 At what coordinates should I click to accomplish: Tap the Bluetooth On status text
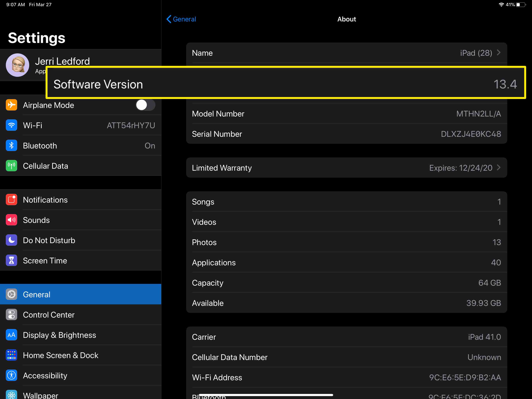pyautogui.click(x=150, y=145)
